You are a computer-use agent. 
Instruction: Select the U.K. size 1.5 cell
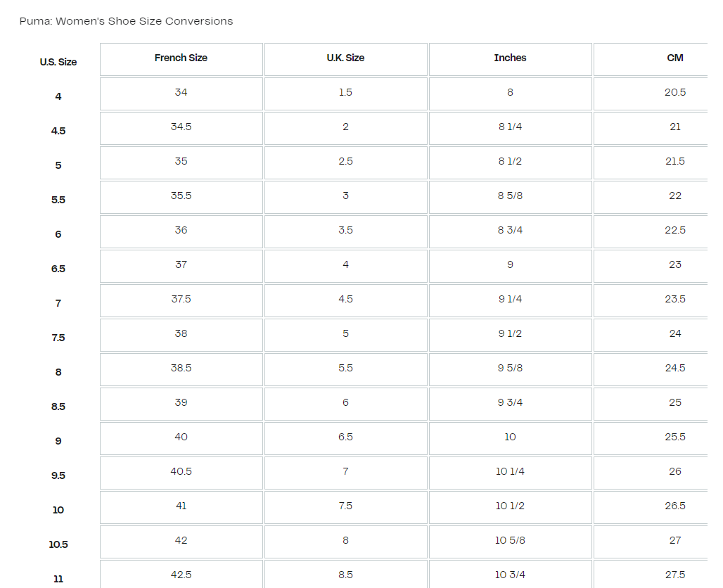(x=345, y=93)
